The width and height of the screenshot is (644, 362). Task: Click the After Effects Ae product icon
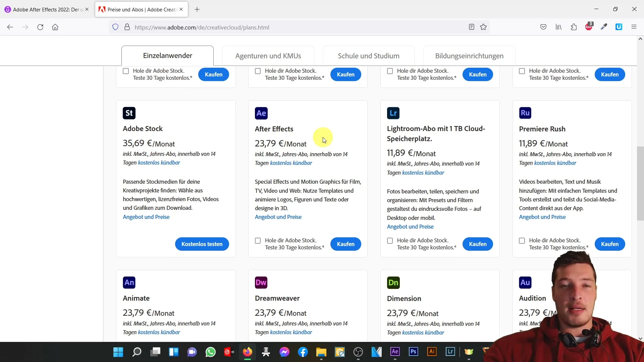pos(261,113)
